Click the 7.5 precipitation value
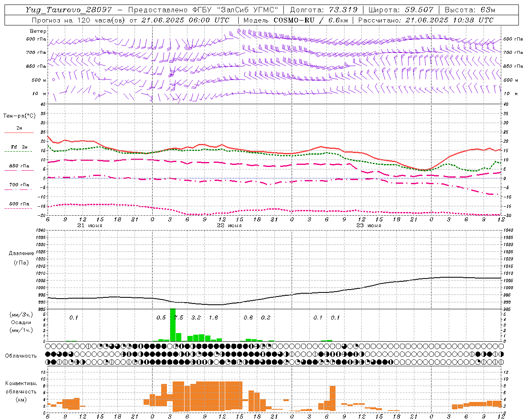This screenshot has height=420, width=525. (x=178, y=318)
